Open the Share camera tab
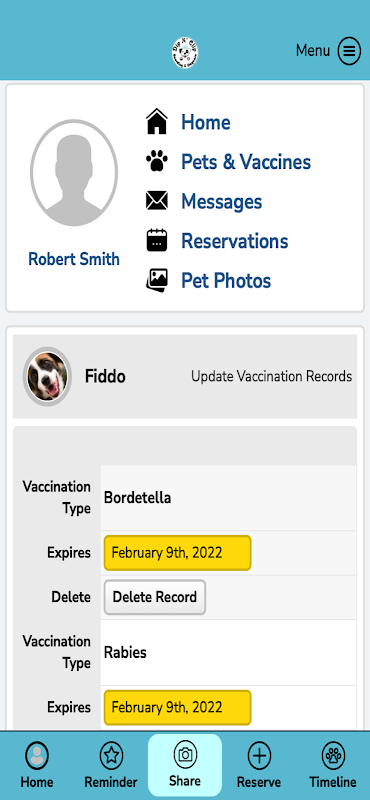The height and width of the screenshot is (800, 370). coord(185,764)
